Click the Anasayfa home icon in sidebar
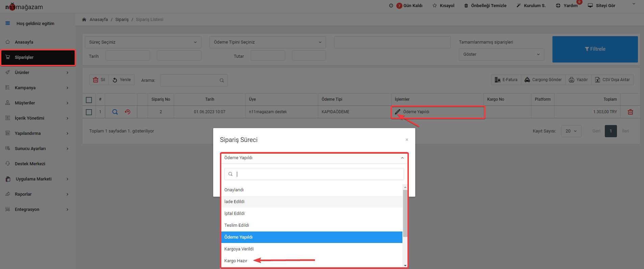644x269 pixels. (x=7, y=42)
